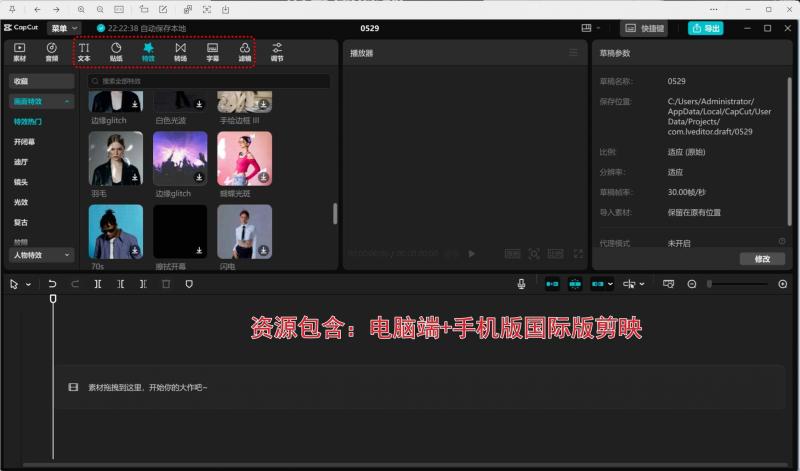This screenshot has width=800, height=471.
Task: Click the 调节 adjustment sliders icon
Action: [277, 47]
